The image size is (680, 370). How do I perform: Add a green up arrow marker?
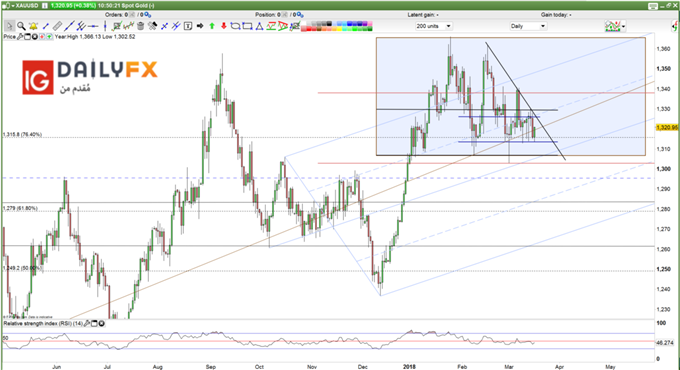(212, 26)
